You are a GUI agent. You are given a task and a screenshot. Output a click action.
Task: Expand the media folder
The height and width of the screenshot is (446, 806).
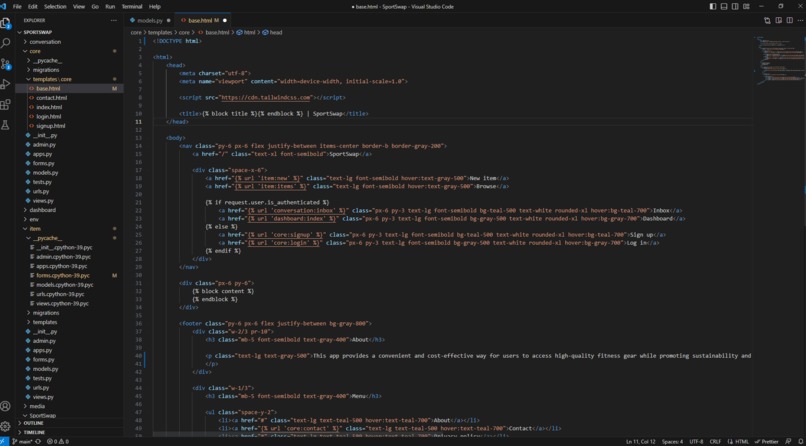coord(37,406)
